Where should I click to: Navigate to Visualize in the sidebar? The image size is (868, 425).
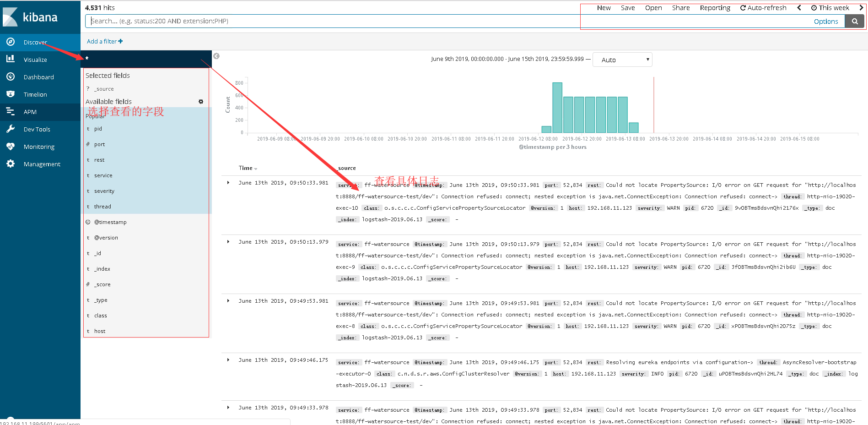coord(35,60)
